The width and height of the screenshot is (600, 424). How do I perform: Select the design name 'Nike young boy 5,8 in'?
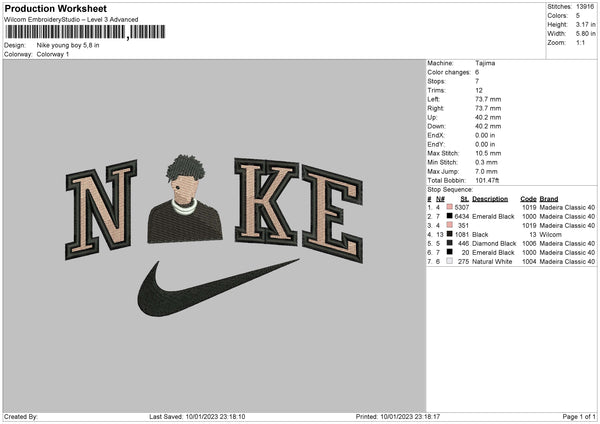point(68,45)
